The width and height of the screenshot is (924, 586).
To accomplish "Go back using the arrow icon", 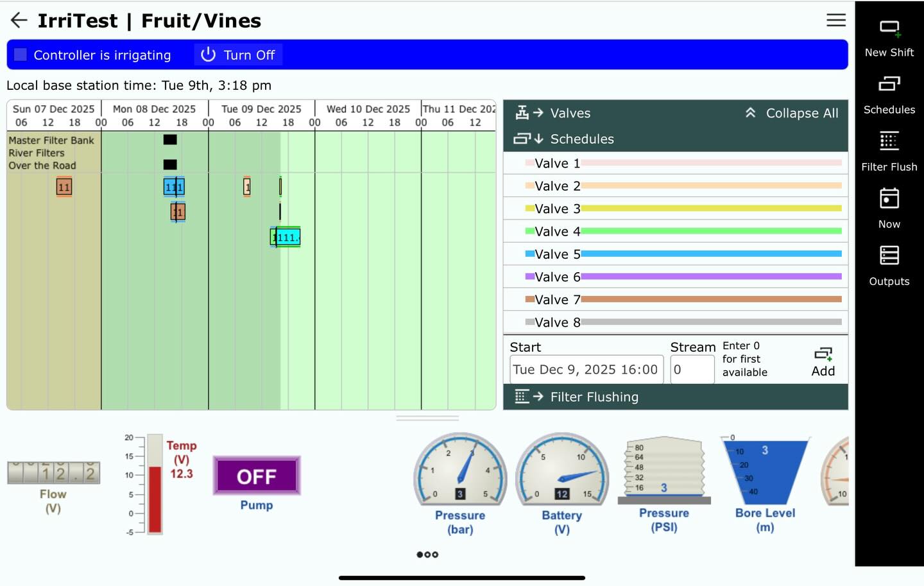I will coord(19,21).
